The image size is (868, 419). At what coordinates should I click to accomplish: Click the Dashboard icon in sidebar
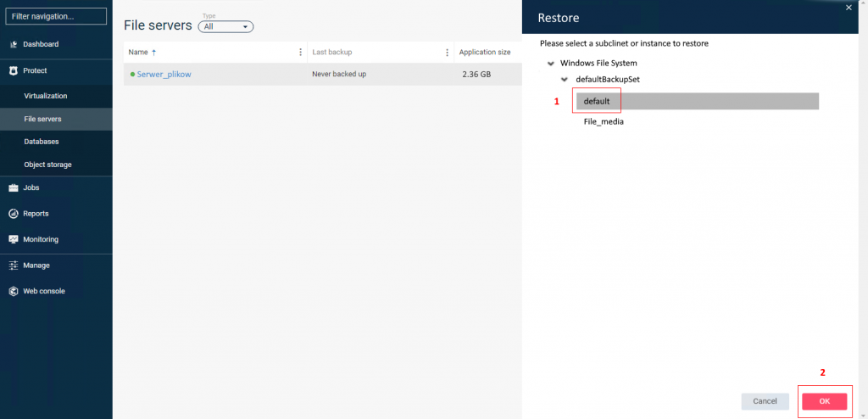click(x=14, y=44)
